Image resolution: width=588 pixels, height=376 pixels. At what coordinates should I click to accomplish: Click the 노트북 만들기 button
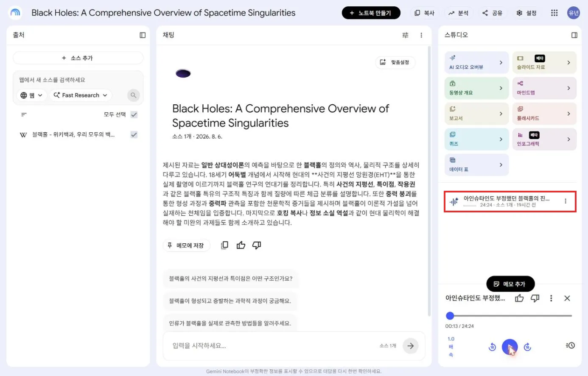click(371, 13)
